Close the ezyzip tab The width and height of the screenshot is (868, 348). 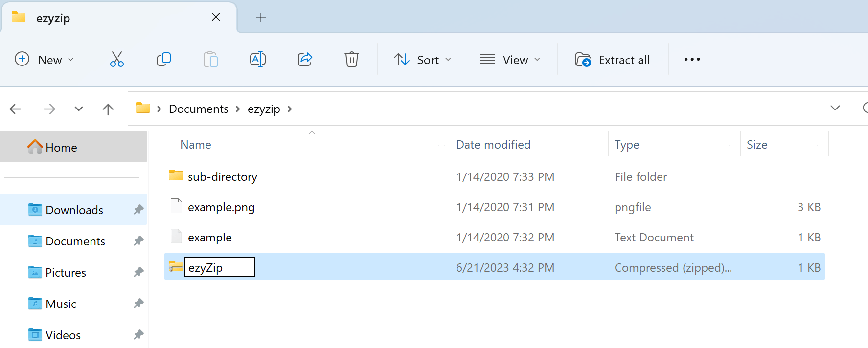[x=216, y=17]
